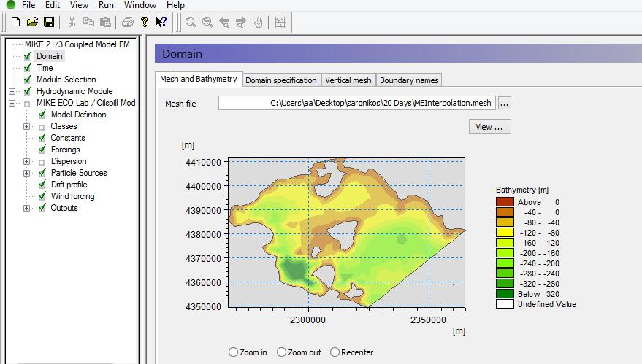Go to previous zoom icon
The width and height of the screenshot is (642, 364).
(224, 22)
